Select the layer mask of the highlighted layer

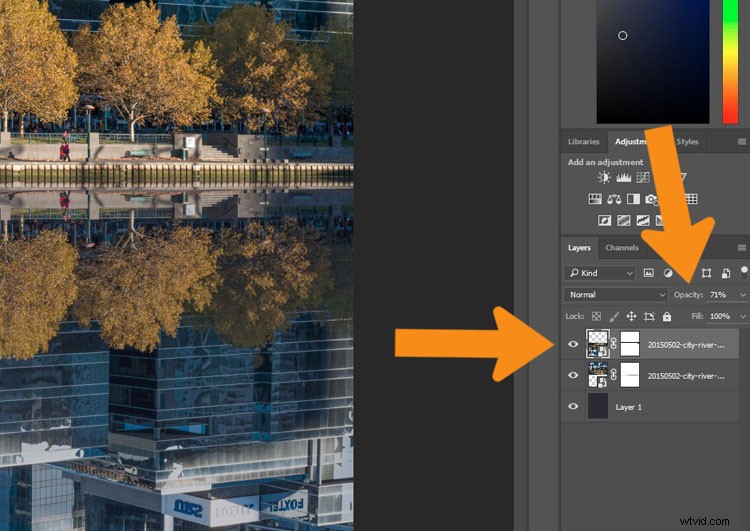629,344
